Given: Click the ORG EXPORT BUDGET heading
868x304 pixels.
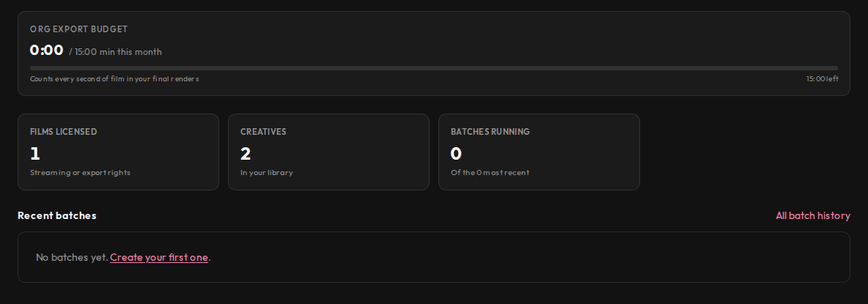Looking at the screenshot, I should (x=78, y=29).
